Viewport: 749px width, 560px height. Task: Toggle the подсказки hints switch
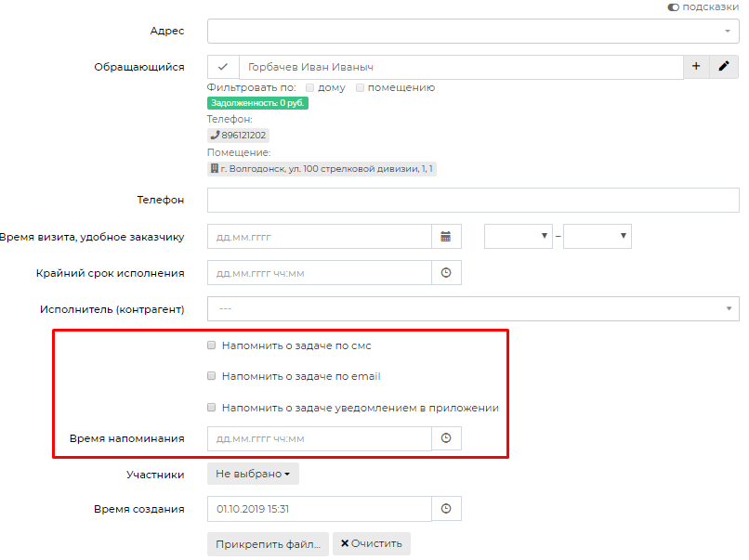coord(673,7)
